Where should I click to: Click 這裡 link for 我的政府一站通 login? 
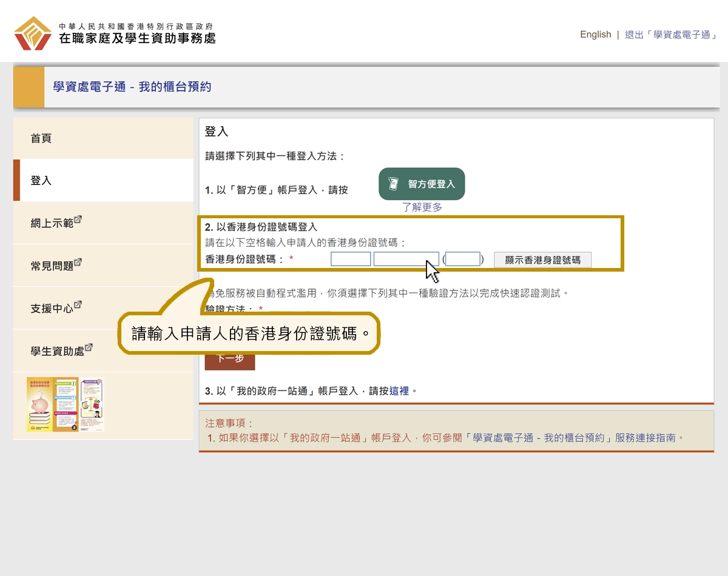coord(399,391)
